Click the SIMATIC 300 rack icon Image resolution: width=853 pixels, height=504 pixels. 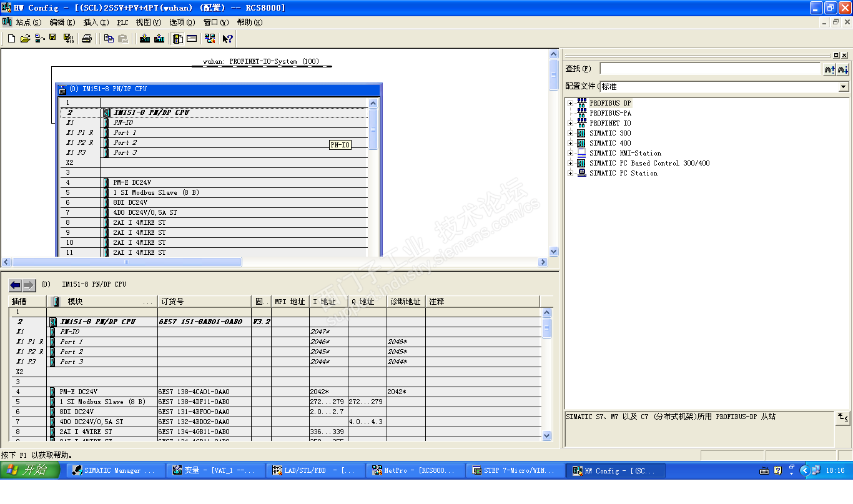pyautogui.click(x=582, y=133)
